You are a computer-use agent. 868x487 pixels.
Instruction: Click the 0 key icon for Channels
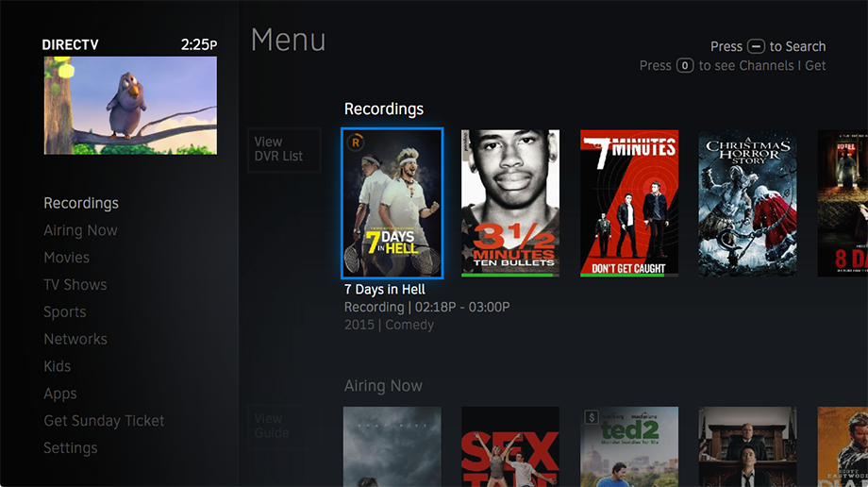pos(685,66)
